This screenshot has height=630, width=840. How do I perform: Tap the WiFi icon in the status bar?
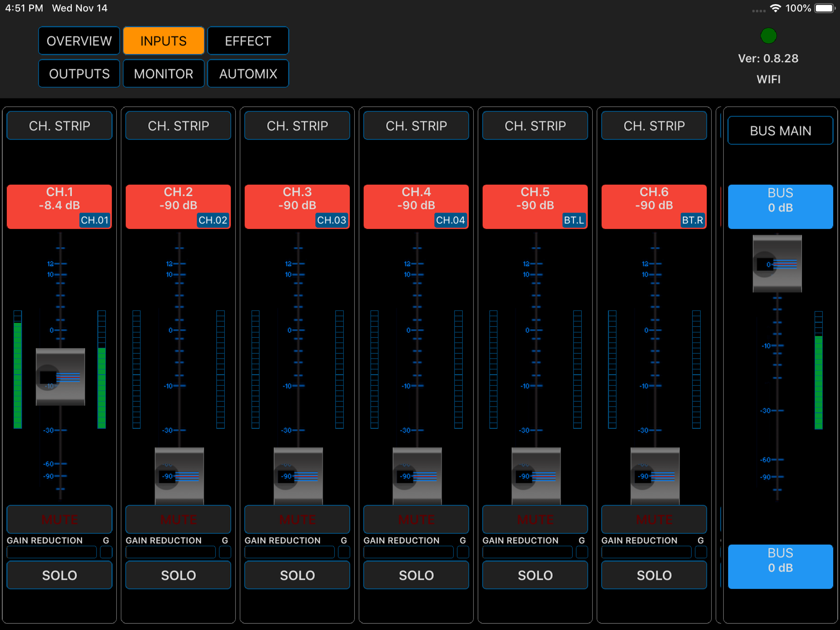[775, 8]
